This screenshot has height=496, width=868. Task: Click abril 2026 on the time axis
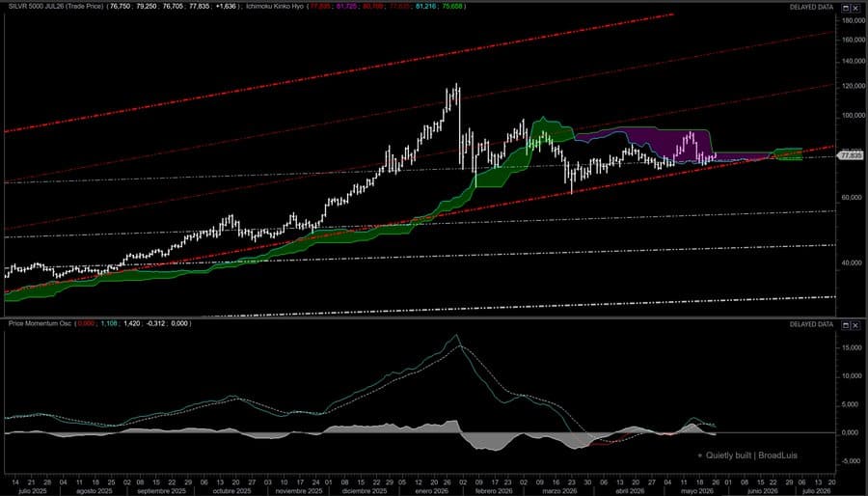pos(630,491)
